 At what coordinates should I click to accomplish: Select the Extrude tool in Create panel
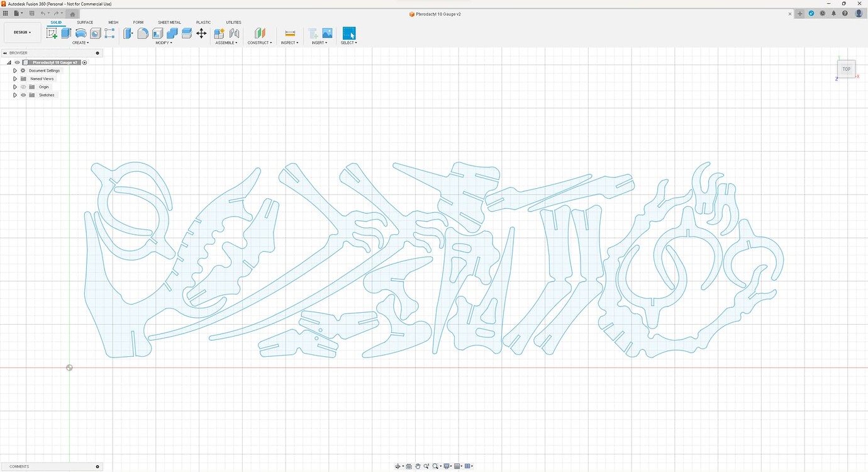(65, 33)
